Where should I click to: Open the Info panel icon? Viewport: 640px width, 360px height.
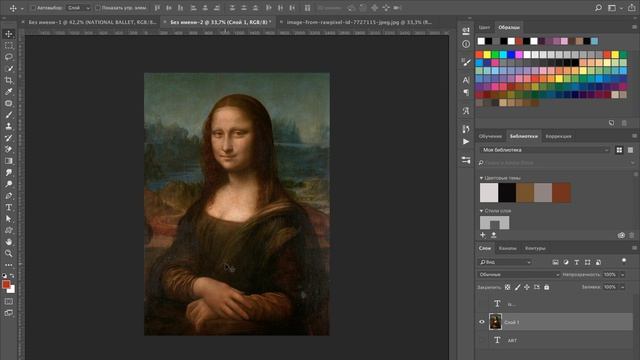(466, 44)
